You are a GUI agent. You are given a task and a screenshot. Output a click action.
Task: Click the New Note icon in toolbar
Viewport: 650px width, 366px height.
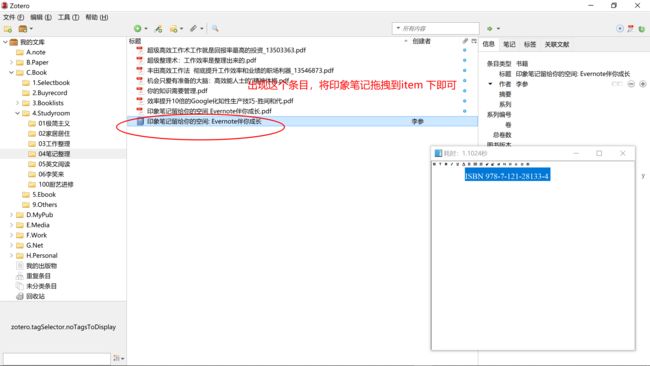point(174,29)
